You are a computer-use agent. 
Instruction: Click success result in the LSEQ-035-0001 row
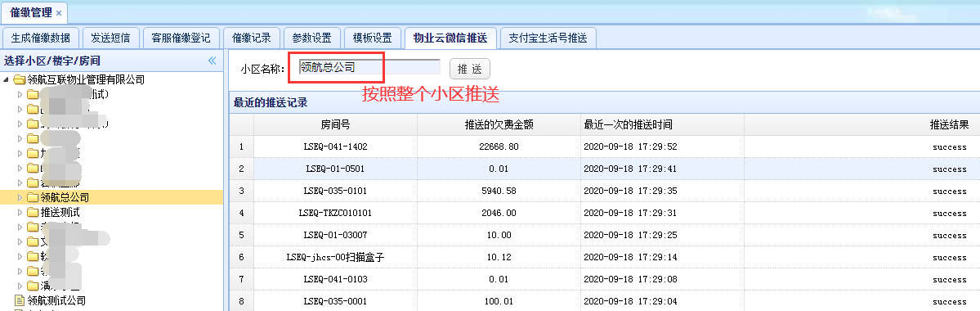[x=950, y=302]
